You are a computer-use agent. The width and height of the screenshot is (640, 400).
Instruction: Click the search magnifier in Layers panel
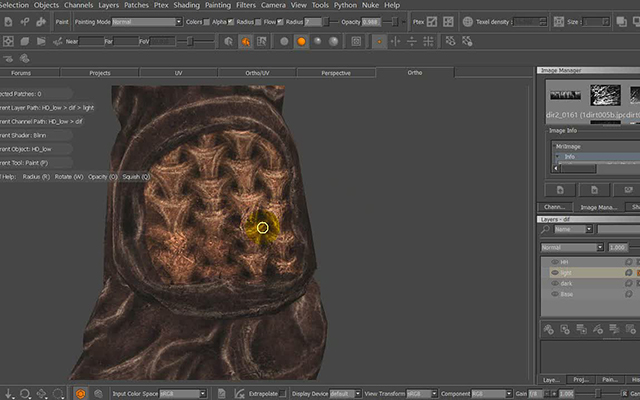coord(545,229)
